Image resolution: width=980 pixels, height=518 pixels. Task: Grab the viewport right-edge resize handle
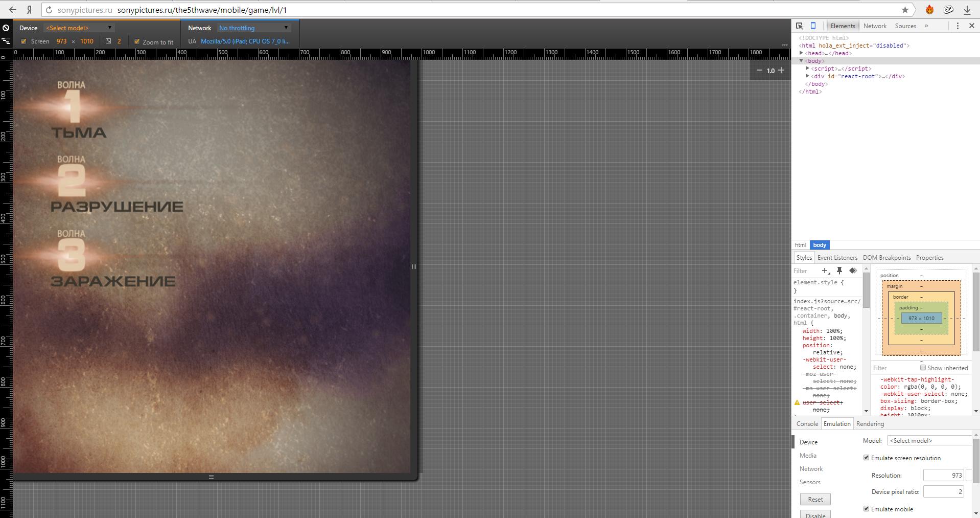(x=414, y=266)
